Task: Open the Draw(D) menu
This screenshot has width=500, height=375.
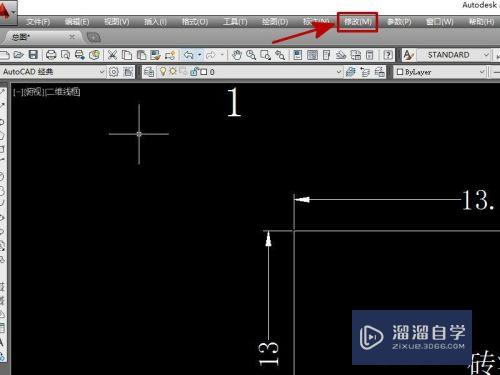Action: pyautogui.click(x=275, y=22)
